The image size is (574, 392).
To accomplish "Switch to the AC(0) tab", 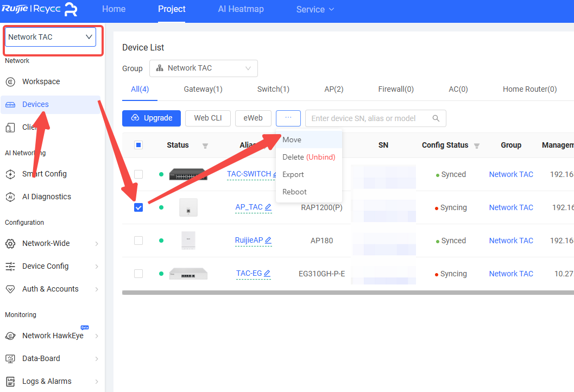I will [458, 89].
